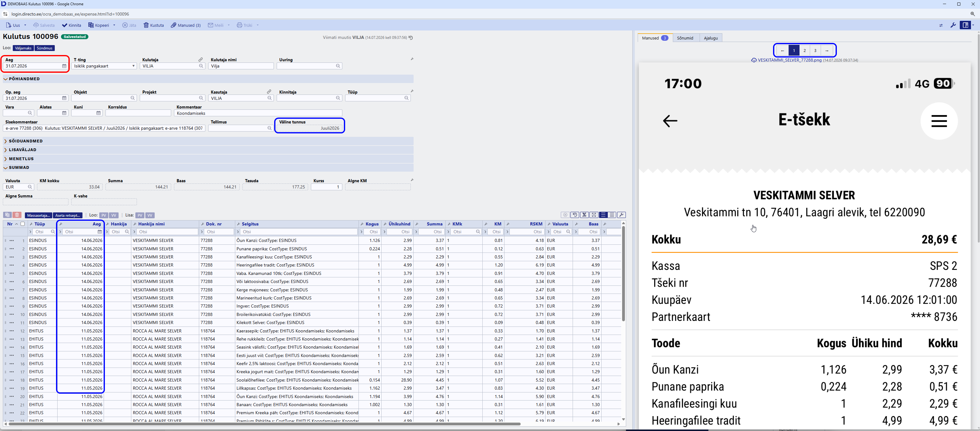Click the Uus new document button

pyautogui.click(x=13, y=25)
